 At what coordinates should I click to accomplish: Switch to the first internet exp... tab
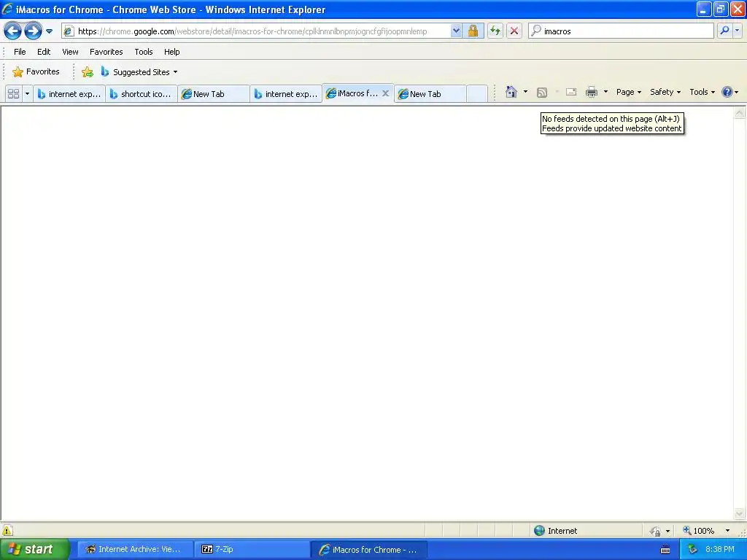pyautogui.click(x=69, y=94)
